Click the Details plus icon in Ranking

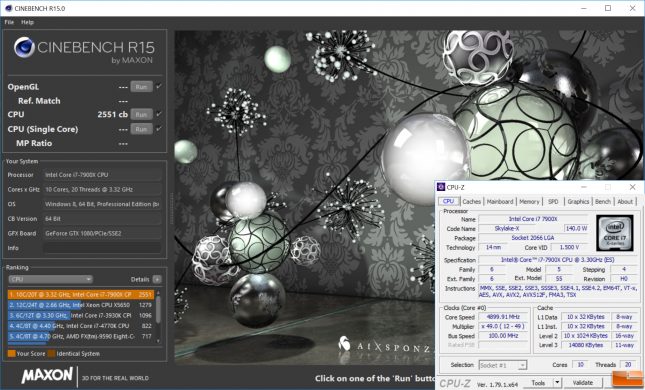pos(157,279)
